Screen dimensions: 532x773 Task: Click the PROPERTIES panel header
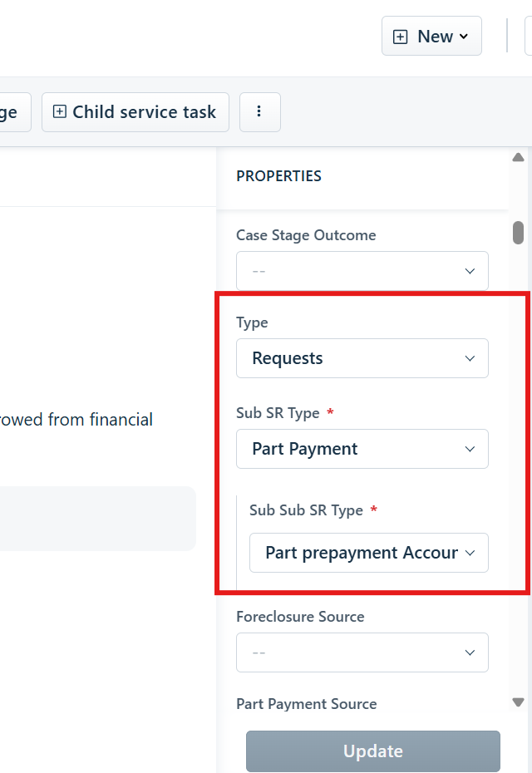tap(278, 176)
